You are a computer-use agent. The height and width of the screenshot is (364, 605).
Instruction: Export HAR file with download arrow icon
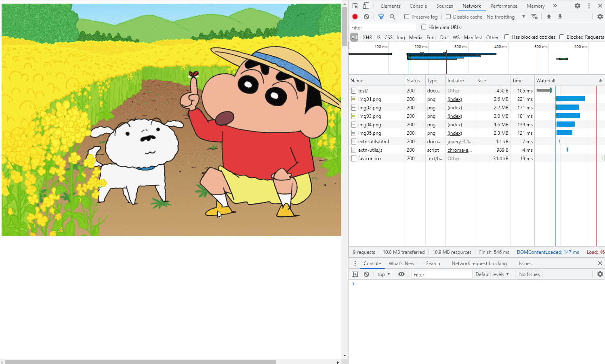point(560,17)
